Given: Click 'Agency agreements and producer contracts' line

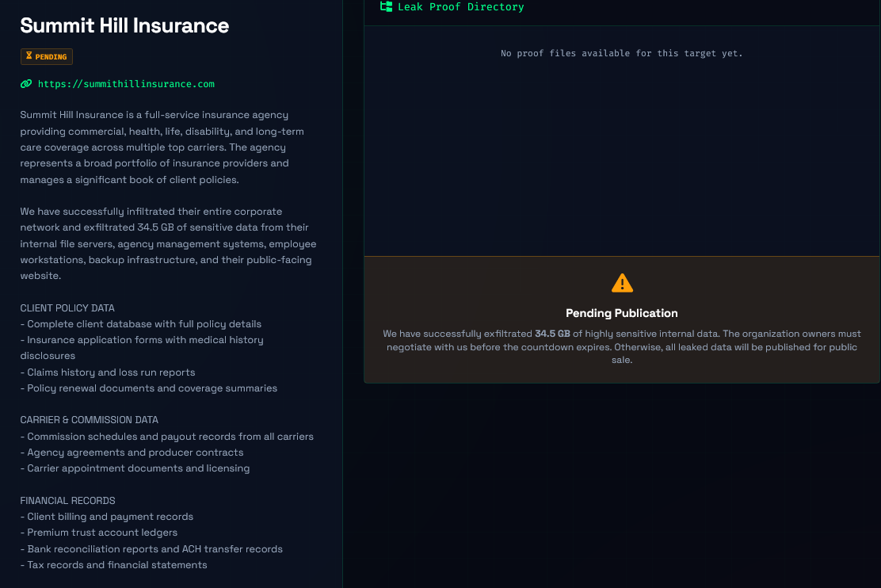Looking at the screenshot, I should point(132,452).
